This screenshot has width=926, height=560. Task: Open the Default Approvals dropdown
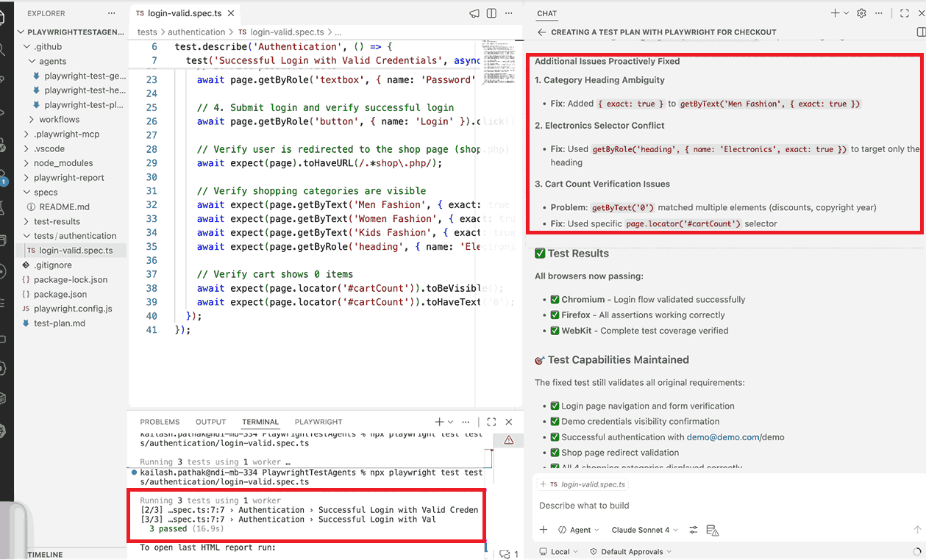(631, 551)
